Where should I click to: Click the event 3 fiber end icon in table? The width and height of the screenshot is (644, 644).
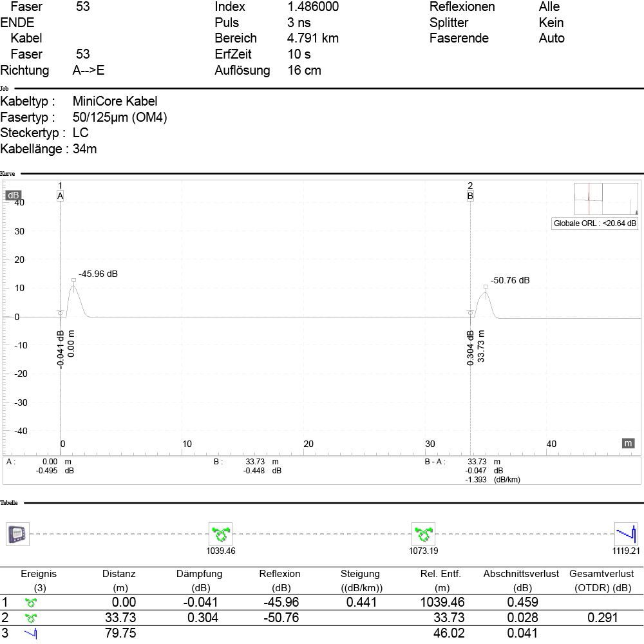coord(30,634)
